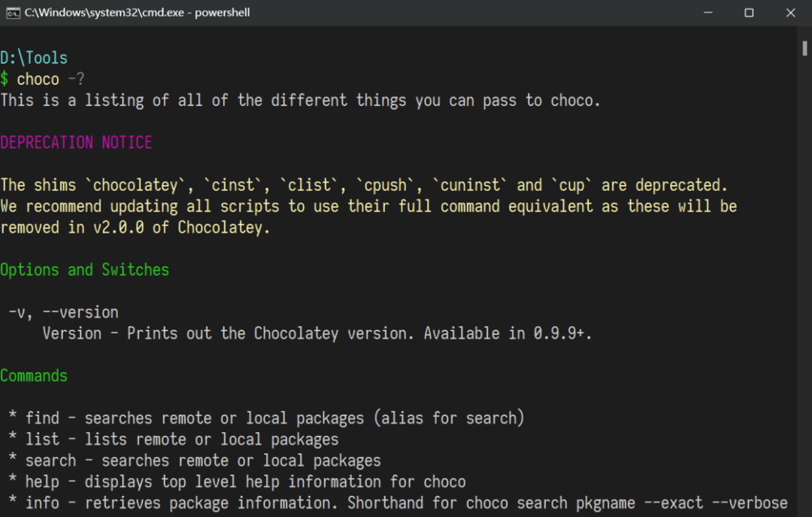This screenshot has height=517, width=812.
Task: Click the 'find - searches remote' command line
Action: pyautogui.click(x=267, y=418)
